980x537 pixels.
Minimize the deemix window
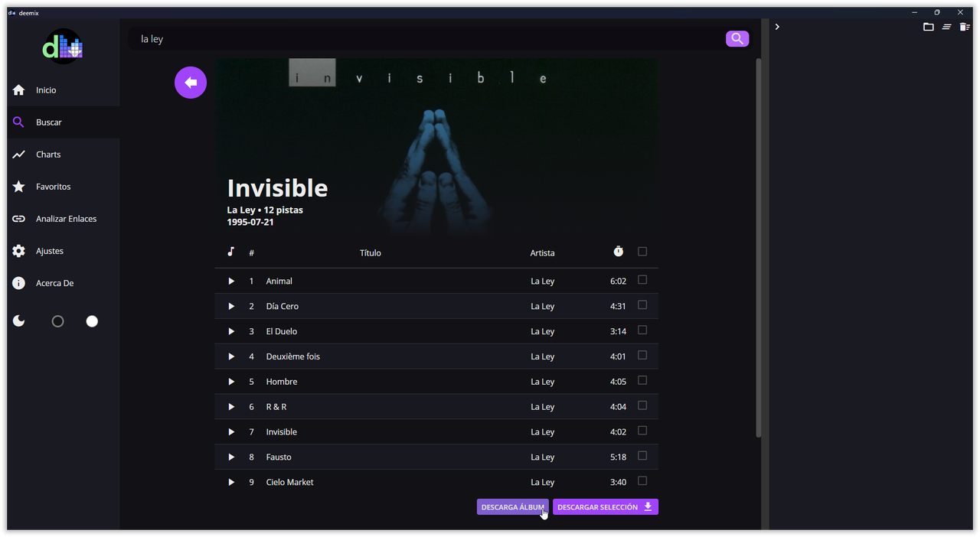click(x=914, y=12)
